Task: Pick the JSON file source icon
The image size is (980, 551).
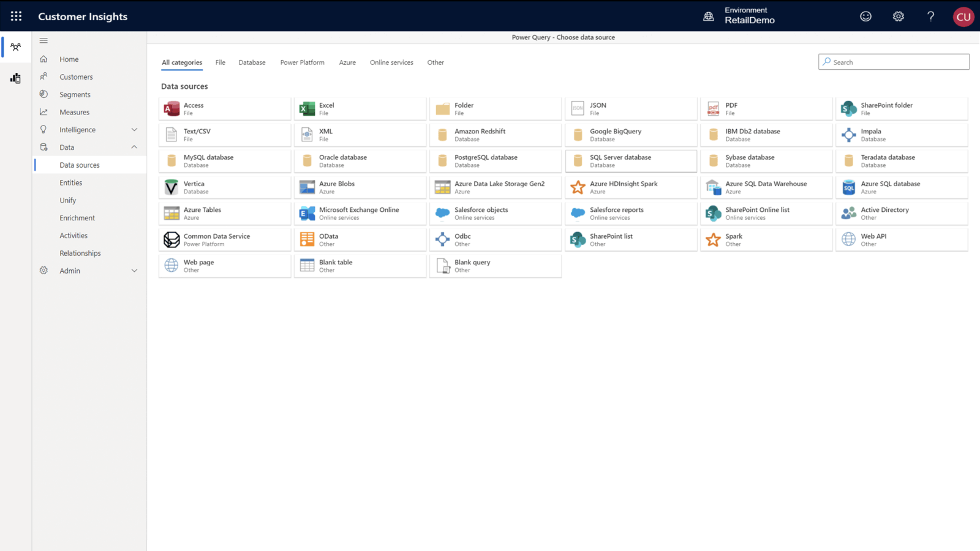Action: pos(578,108)
